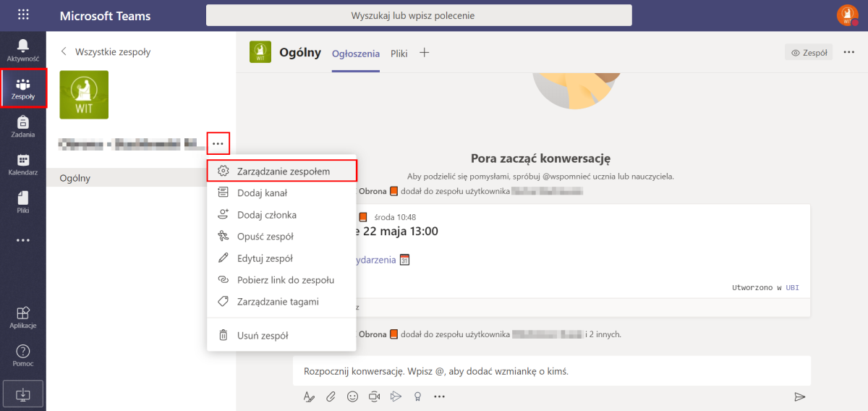868x411 pixels.
Task: Switch to the Ogłoszenia tab
Action: point(356,54)
